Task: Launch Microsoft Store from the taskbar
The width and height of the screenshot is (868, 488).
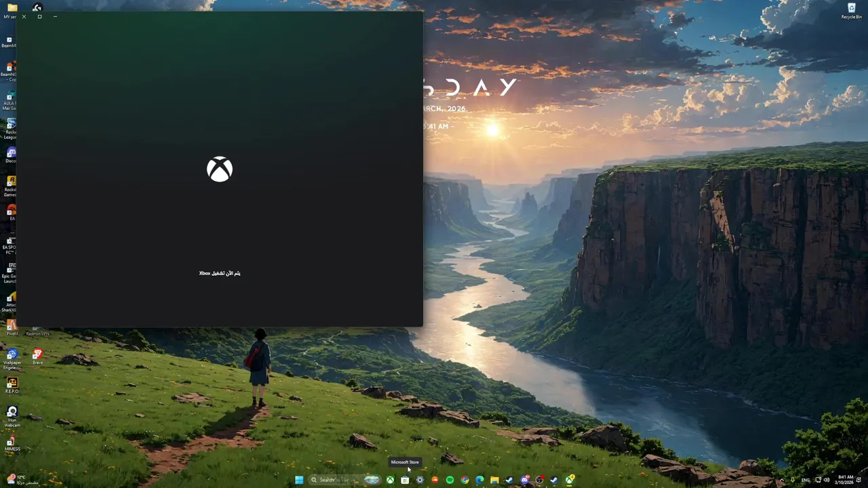Action: 405,480
